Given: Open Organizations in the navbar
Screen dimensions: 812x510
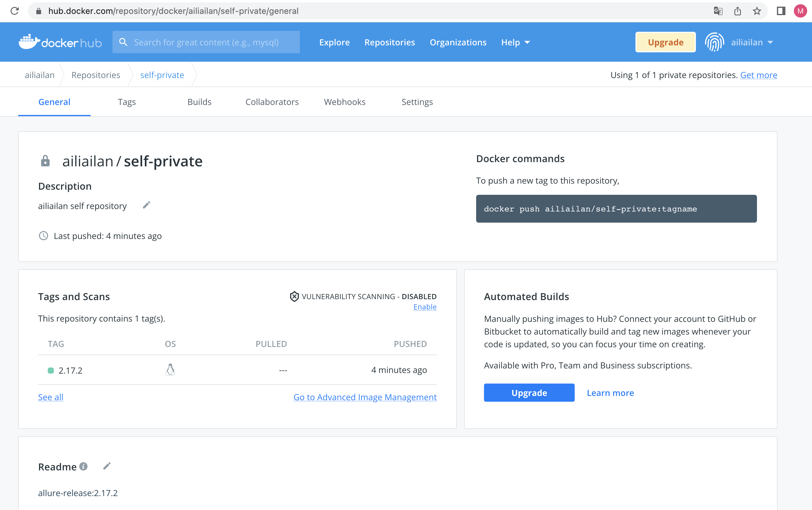Looking at the screenshot, I should tap(458, 42).
